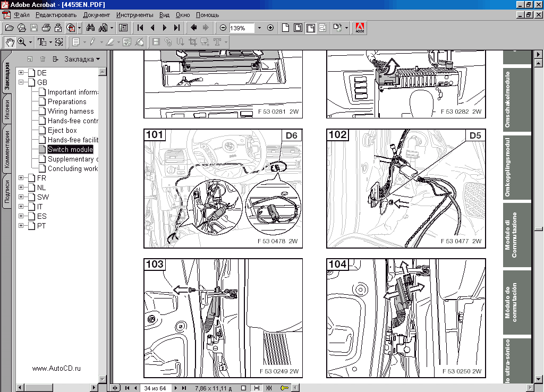544x392 pixels.
Task: Open the Preparations bookmark
Action: [67, 101]
